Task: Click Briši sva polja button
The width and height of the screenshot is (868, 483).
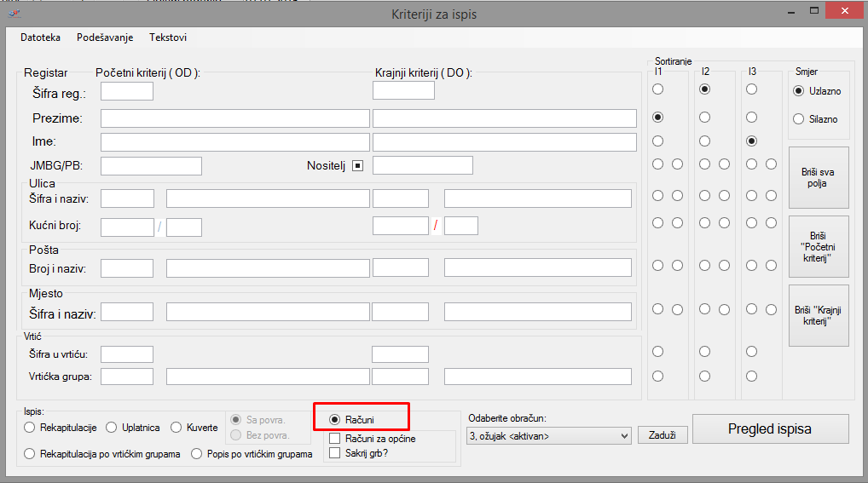Action: [819, 177]
